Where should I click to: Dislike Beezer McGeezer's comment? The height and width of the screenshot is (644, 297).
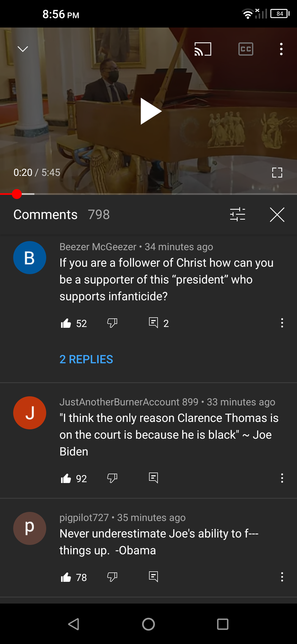point(112,323)
